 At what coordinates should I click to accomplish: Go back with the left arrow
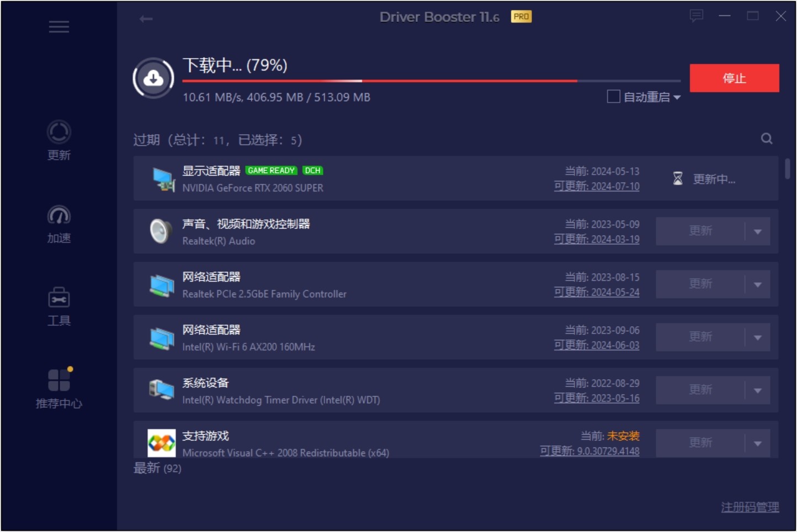pyautogui.click(x=146, y=19)
